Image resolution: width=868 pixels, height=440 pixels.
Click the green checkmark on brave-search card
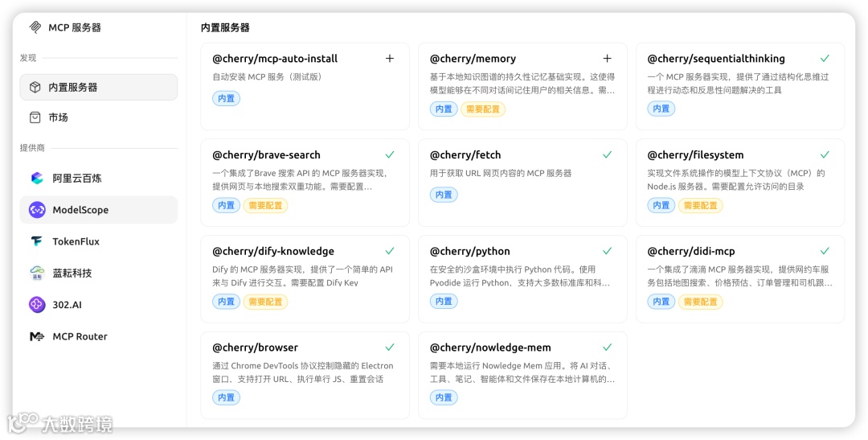coord(390,154)
